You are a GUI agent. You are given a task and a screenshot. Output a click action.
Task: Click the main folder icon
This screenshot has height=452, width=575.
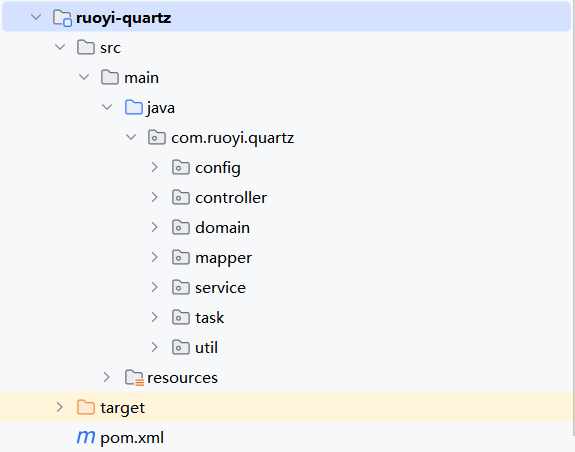click(x=110, y=77)
